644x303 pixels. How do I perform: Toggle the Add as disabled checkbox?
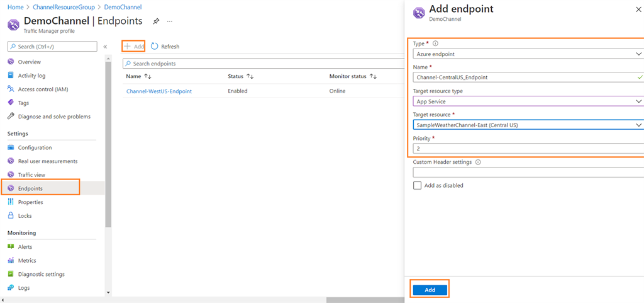[418, 185]
